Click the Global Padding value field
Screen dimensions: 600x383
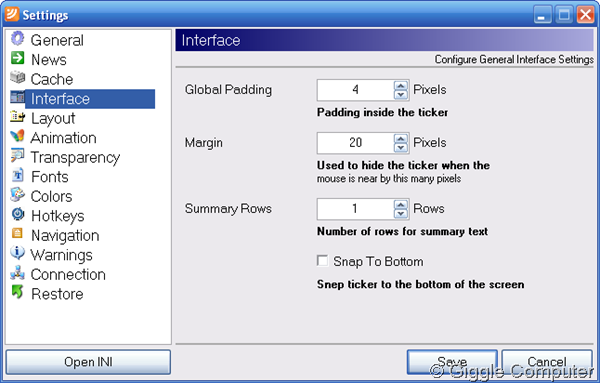point(355,90)
